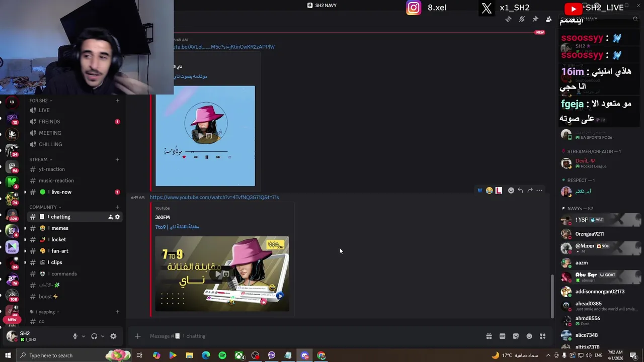This screenshot has width=644, height=362.
Task: Open the Threads icon in channel header
Action: [x=508, y=19]
